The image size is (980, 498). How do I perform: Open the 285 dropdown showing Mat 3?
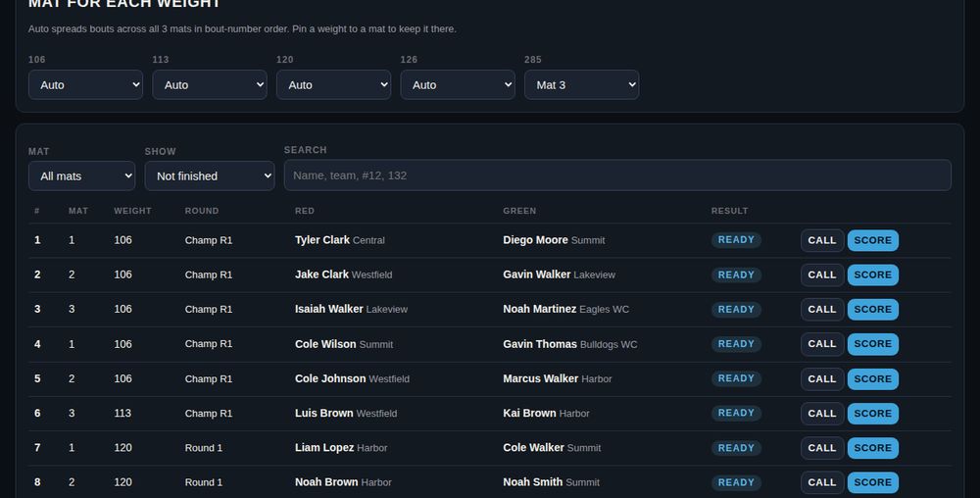(581, 85)
